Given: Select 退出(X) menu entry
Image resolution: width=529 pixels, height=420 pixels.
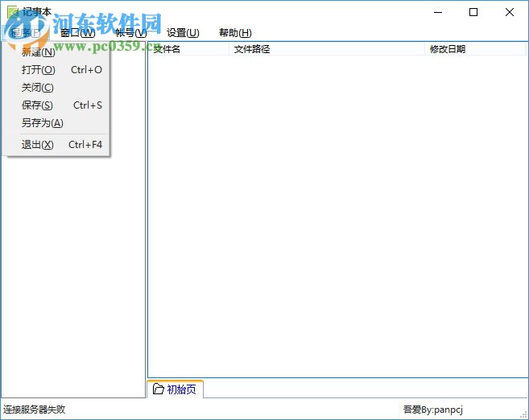Looking at the screenshot, I should click(x=56, y=145).
